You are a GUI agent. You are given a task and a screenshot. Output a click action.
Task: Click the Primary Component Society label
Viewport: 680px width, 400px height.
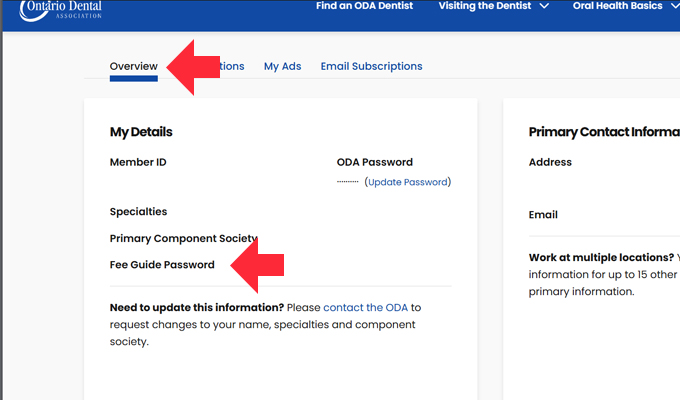184,239
